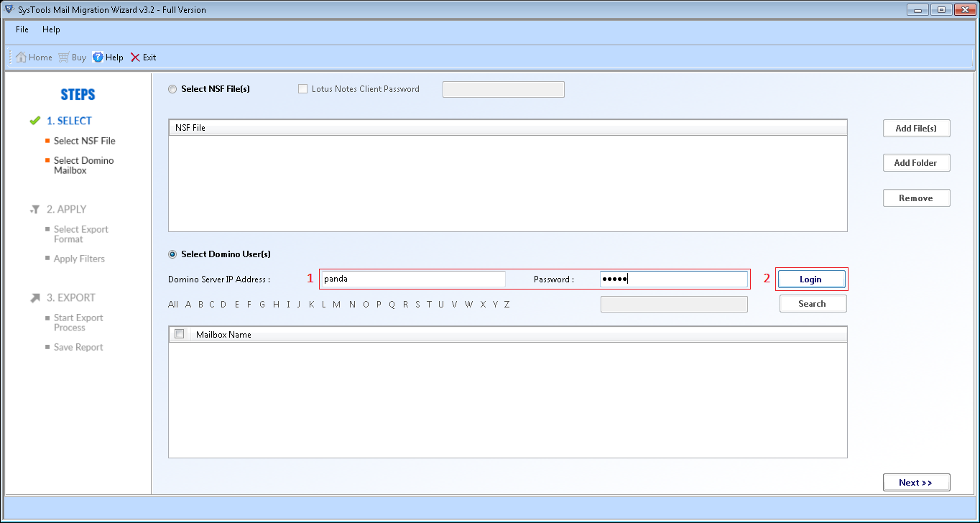Filter mailboxes by All
This screenshot has height=523, width=980.
(x=172, y=305)
